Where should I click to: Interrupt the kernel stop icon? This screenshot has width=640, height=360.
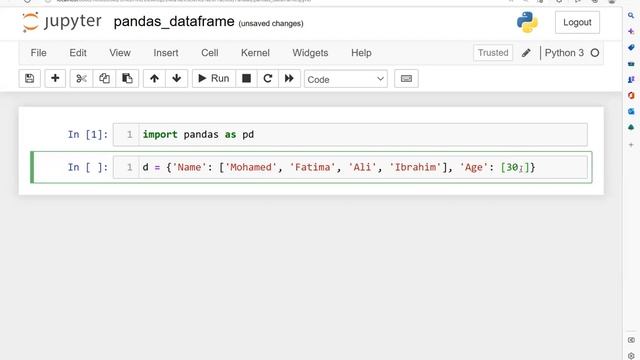pyautogui.click(x=246, y=78)
